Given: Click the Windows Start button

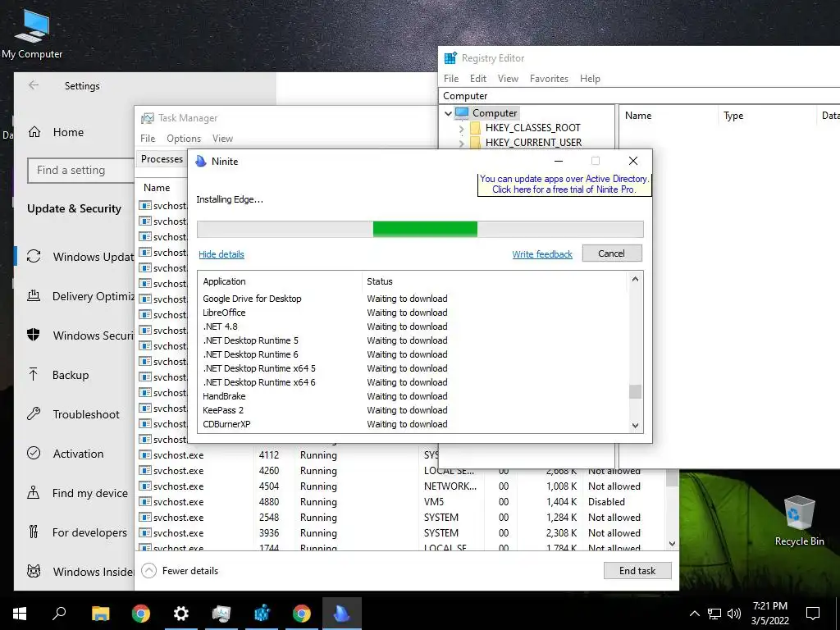Looking at the screenshot, I should click(x=20, y=614).
